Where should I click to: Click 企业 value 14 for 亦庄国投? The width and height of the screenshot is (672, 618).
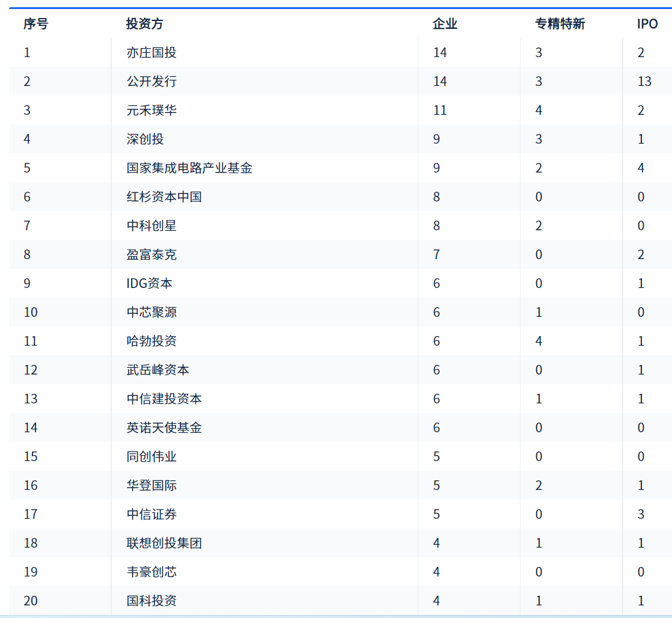(x=440, y=52)
